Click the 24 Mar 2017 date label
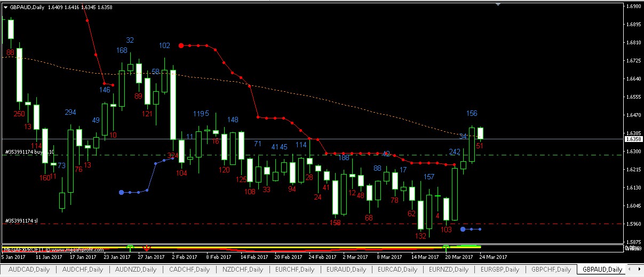This screenshot has height=277, width=644. point(494,257)
